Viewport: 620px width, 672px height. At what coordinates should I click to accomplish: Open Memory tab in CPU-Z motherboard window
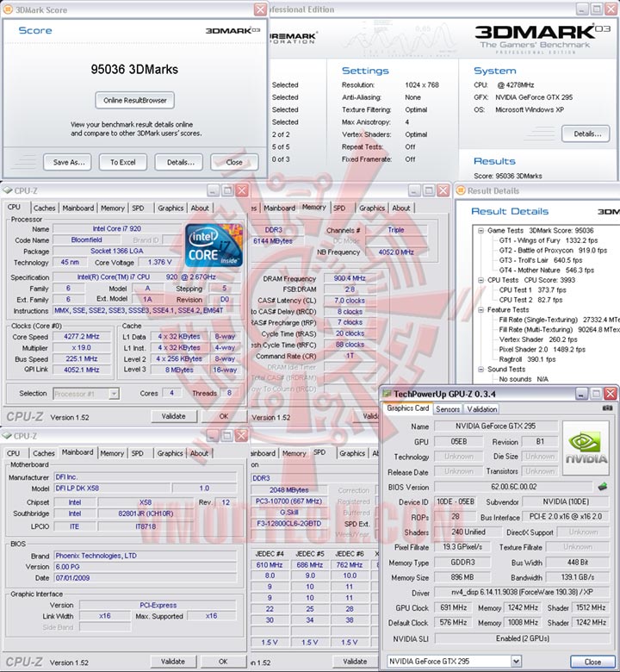pyautogui.click(x=112, y=453)
